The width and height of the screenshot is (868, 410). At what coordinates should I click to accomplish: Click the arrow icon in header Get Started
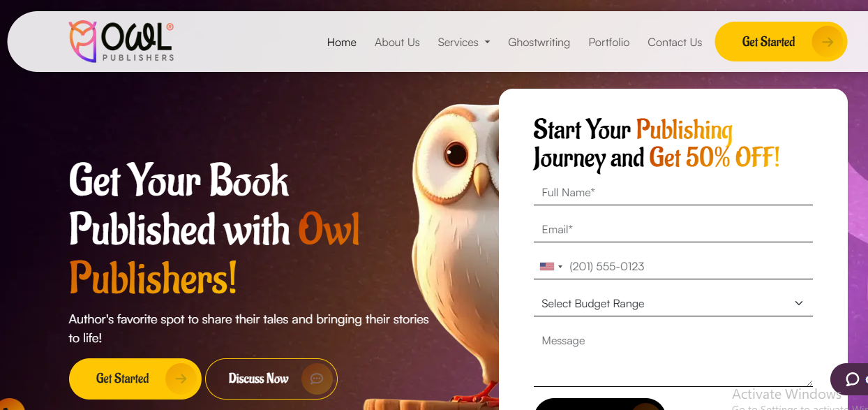(x=828, y=42)
